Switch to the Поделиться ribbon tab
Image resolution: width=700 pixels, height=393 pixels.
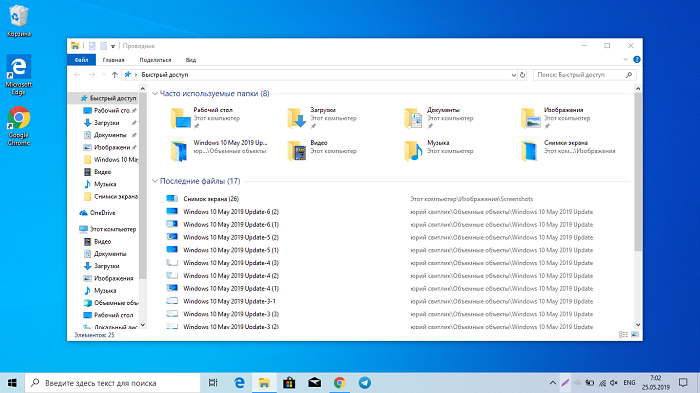[x=155, y=60]
